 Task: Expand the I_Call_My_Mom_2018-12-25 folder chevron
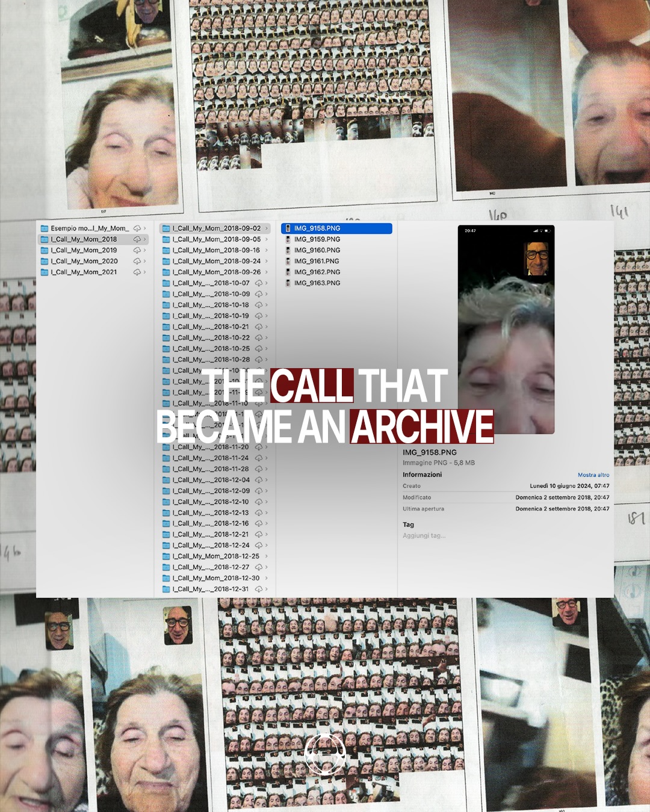tap(267, 556)
